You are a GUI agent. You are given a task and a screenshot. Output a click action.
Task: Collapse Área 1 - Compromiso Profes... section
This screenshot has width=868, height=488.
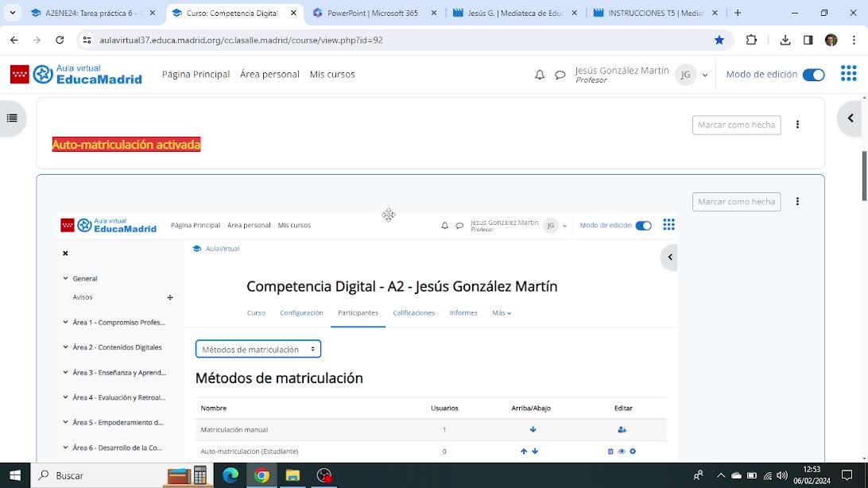(65, 322)
